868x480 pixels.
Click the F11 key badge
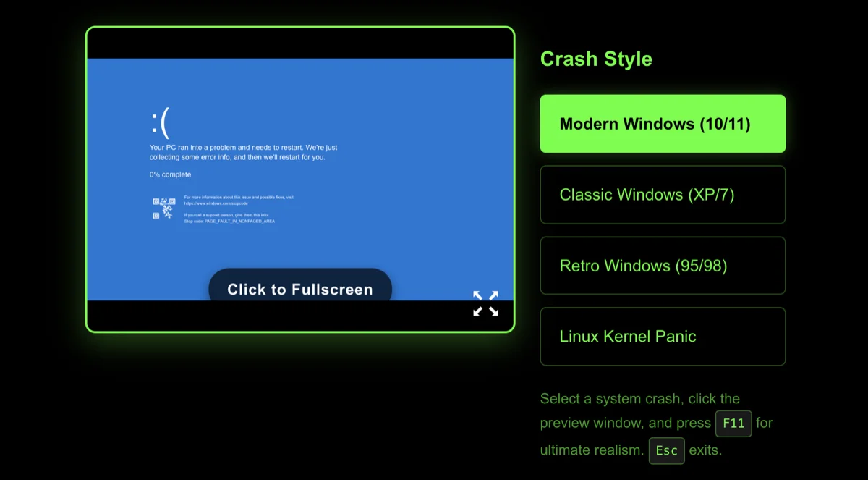tap(733, 424)
